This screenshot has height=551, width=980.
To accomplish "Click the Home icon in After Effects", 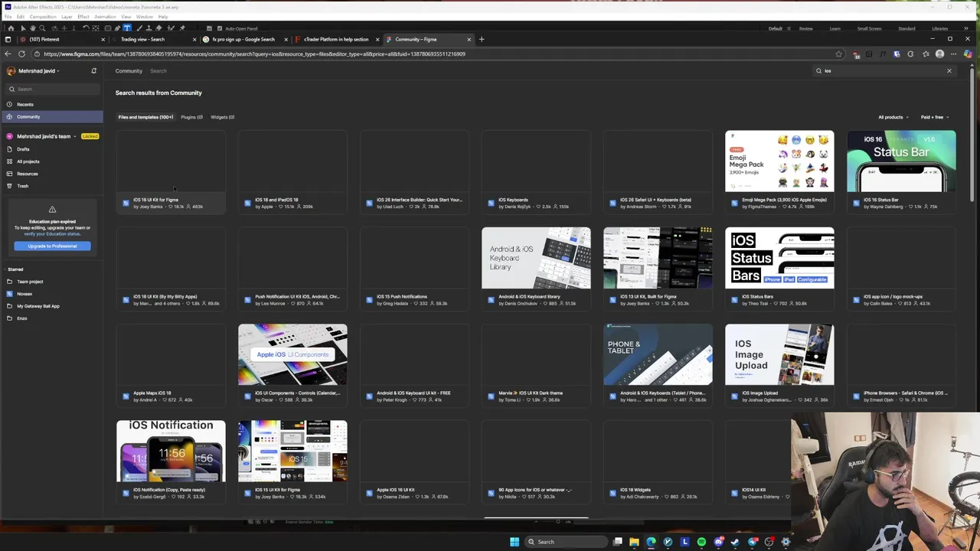I will pyautogui.click(x=11, y=28).
